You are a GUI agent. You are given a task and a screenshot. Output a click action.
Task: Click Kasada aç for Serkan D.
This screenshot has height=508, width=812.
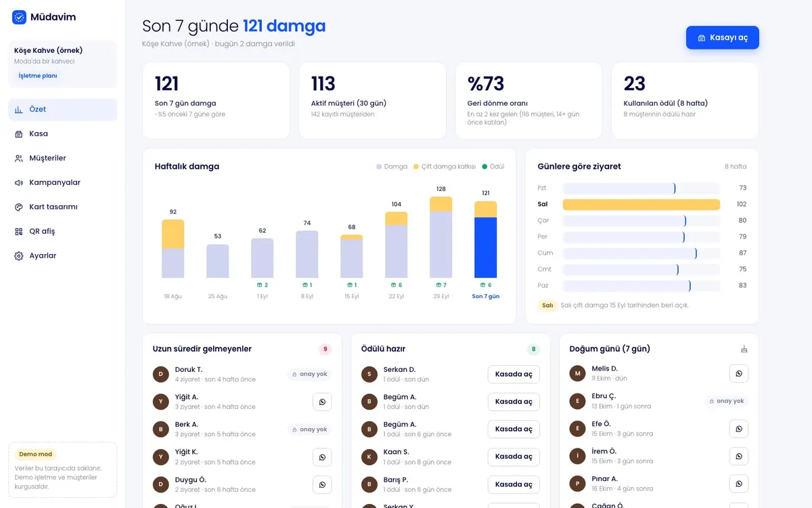(514, 374)
